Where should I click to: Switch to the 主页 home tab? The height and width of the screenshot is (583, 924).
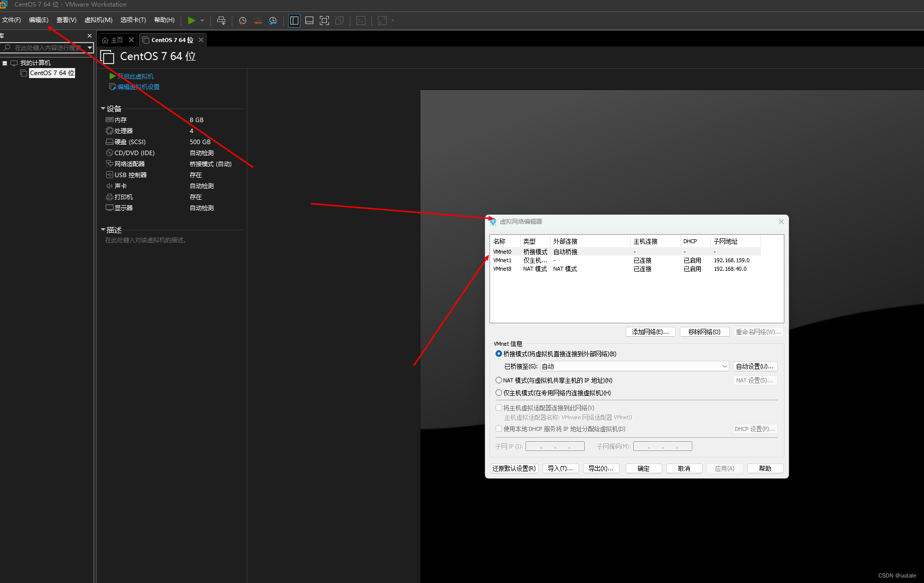[x=113, y=40]
